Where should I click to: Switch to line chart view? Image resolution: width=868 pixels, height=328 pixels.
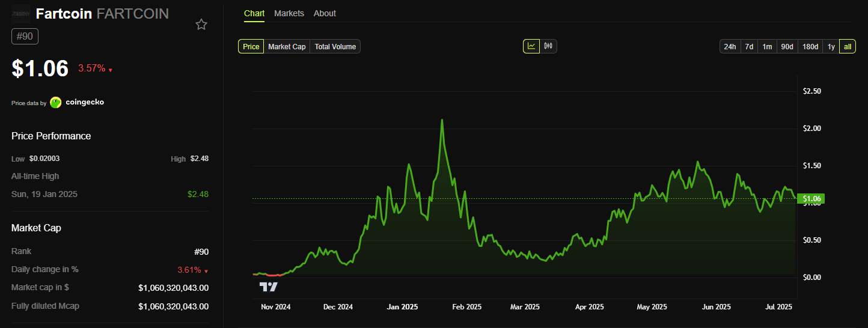coord(531,46)
